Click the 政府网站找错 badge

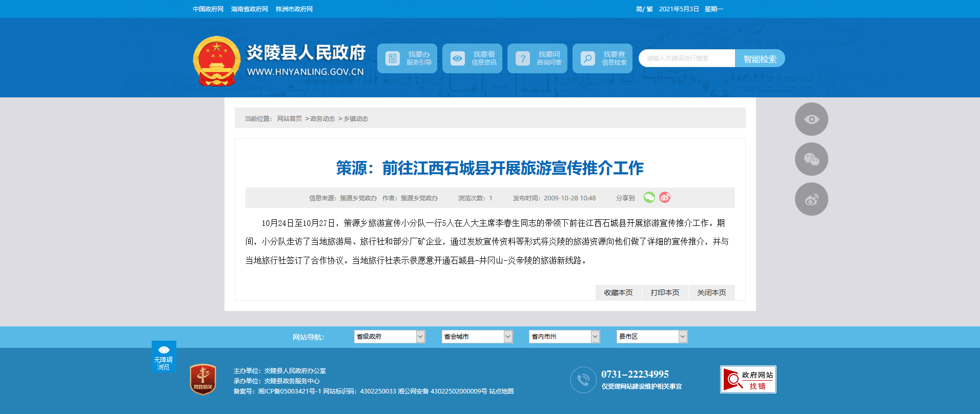tap(748, 380)
